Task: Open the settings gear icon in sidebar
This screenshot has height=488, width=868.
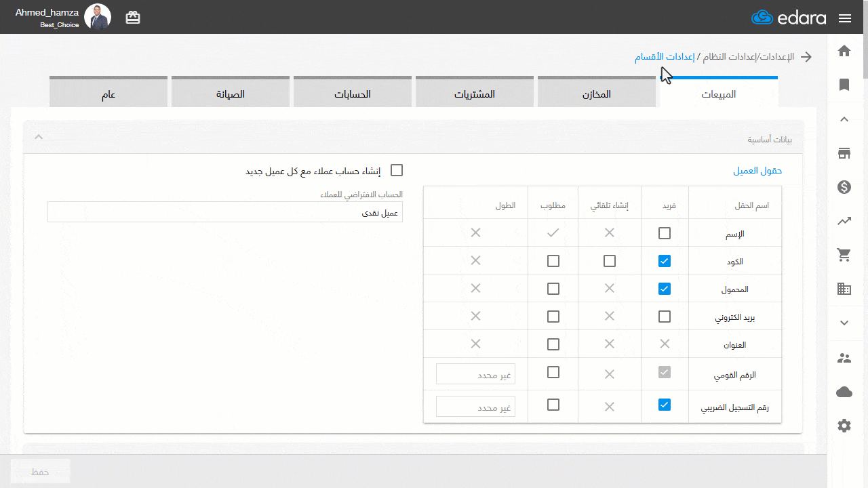Action: pos(844,426)
